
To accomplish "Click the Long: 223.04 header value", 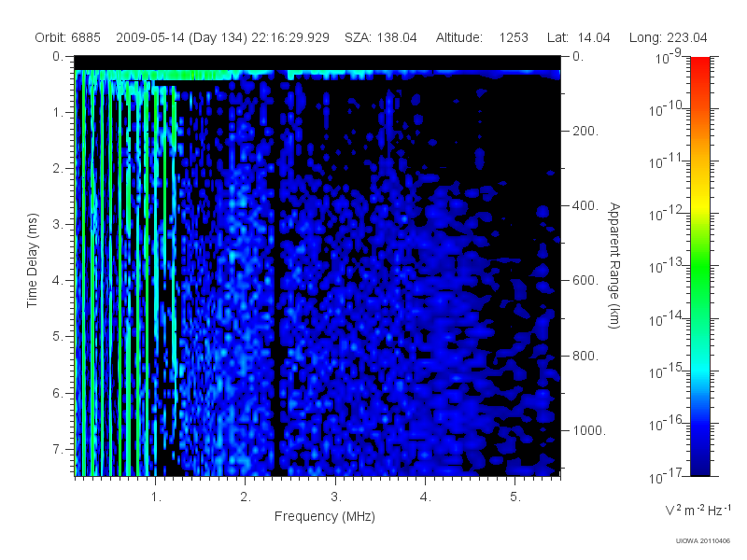I will (668, 37).
